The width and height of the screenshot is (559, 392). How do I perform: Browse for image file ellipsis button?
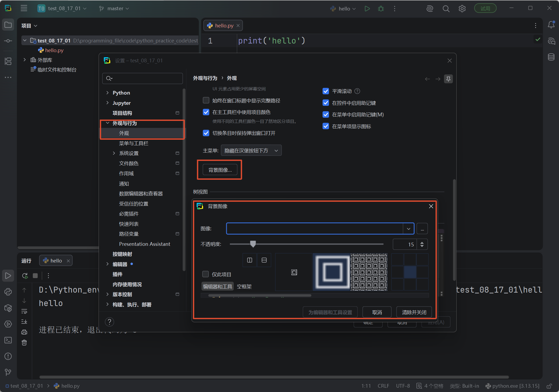pos(422,229)
